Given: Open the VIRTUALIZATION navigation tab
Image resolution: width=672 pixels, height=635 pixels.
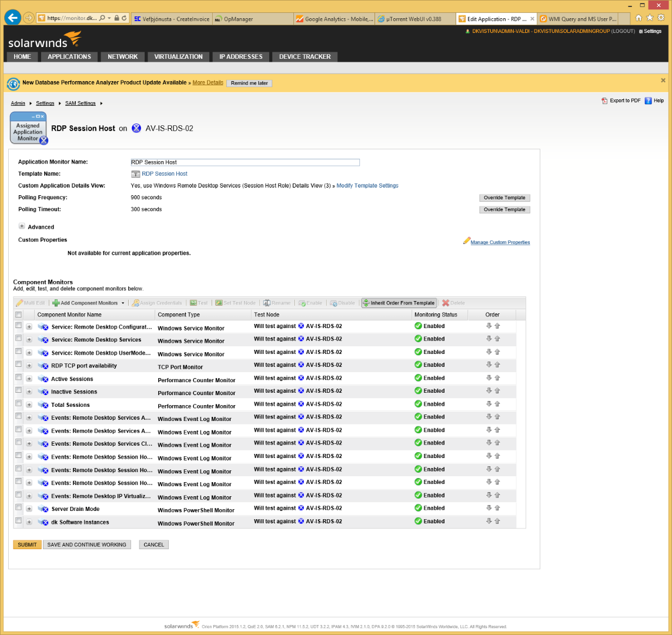Looking at the screenshot, I should pos(178,56).
